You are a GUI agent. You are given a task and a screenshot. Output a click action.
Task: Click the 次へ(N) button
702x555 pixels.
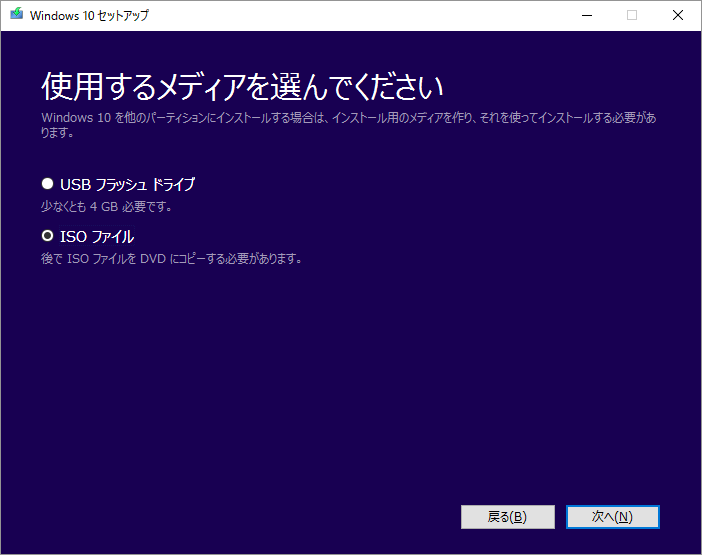(612, 517)
